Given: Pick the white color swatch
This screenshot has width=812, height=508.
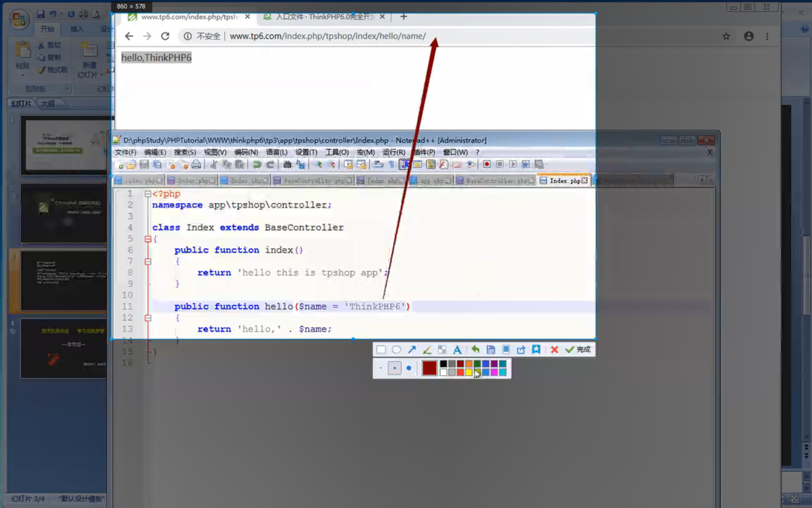Looking at the screenshot, I should (443, 372).
